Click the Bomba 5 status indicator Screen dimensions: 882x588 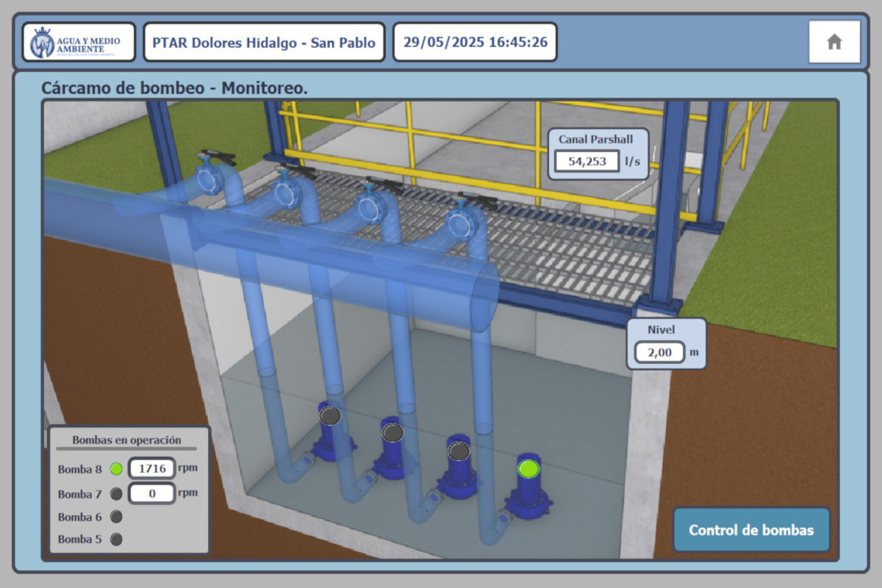tap(116, 539)
